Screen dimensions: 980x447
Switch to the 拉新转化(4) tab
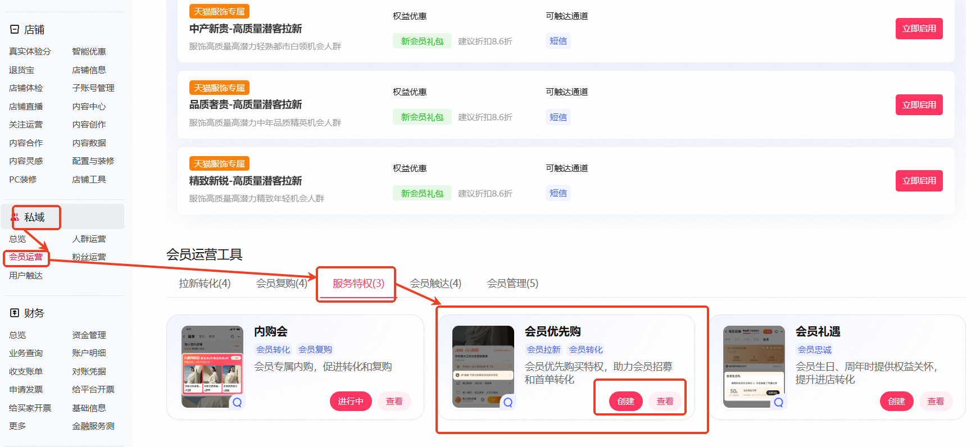coord(205,283)
